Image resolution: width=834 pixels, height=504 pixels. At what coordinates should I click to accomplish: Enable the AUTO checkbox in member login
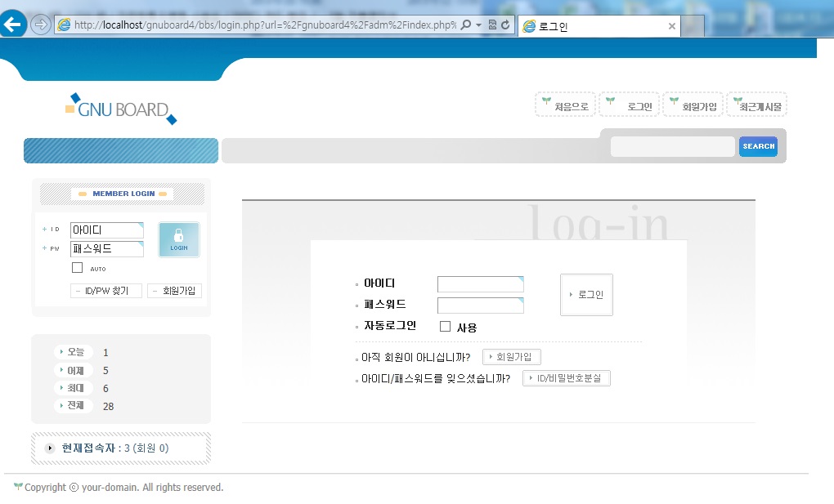(78, 268)
